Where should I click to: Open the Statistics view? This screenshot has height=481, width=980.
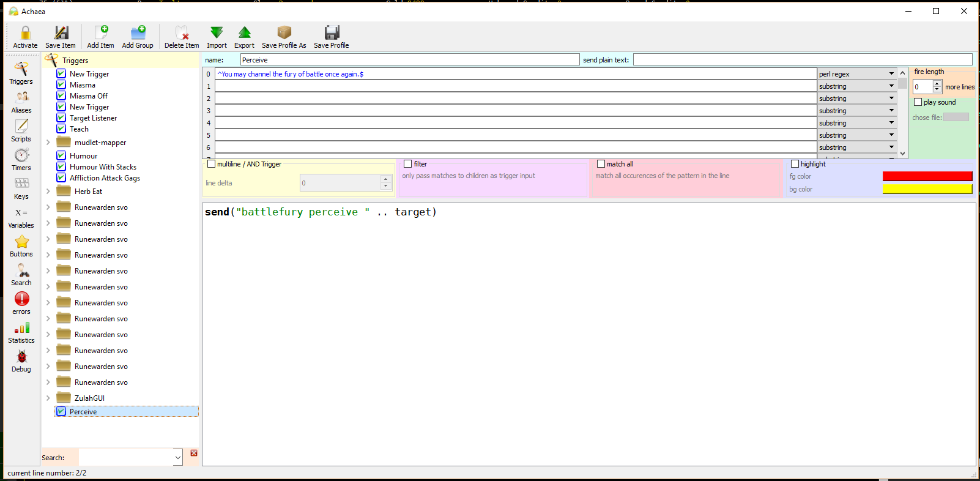pos(21,332)
